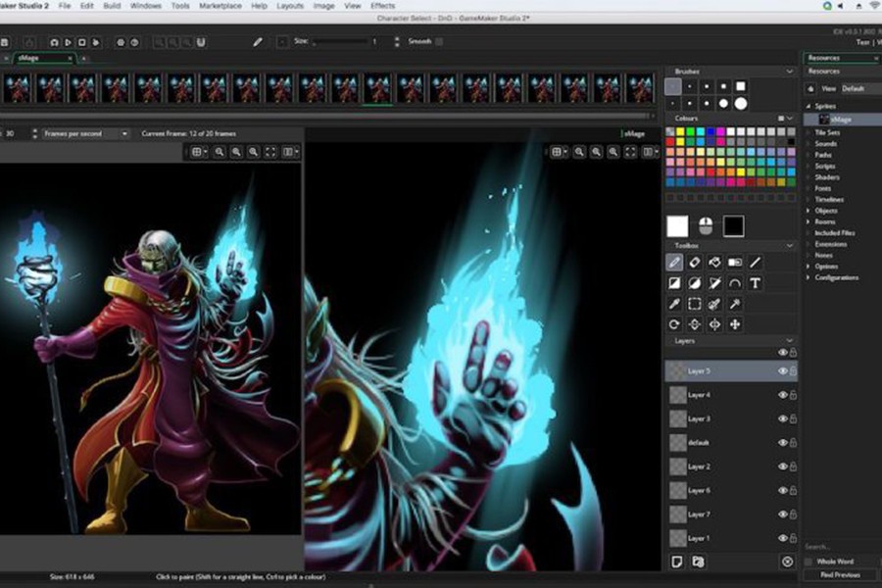
Task: Enable the Smooth checkbox
Action: pyautogui.click(x=439, y=41)
